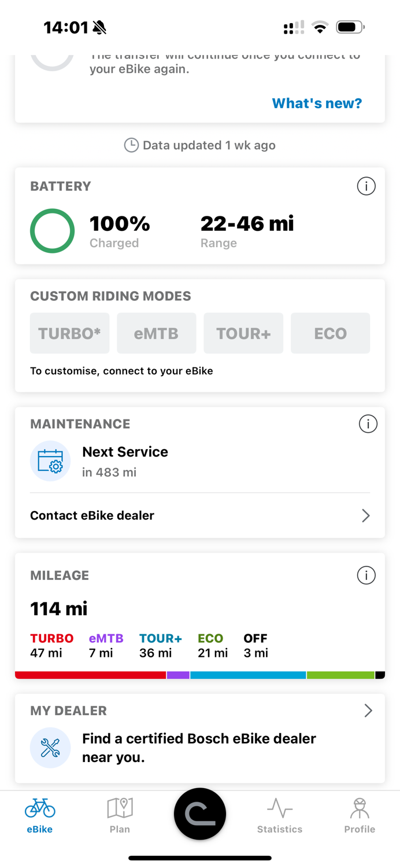400x868 pixels.
Task: Select the TURBO* custom riding mode
Action: tap(69, 333)
